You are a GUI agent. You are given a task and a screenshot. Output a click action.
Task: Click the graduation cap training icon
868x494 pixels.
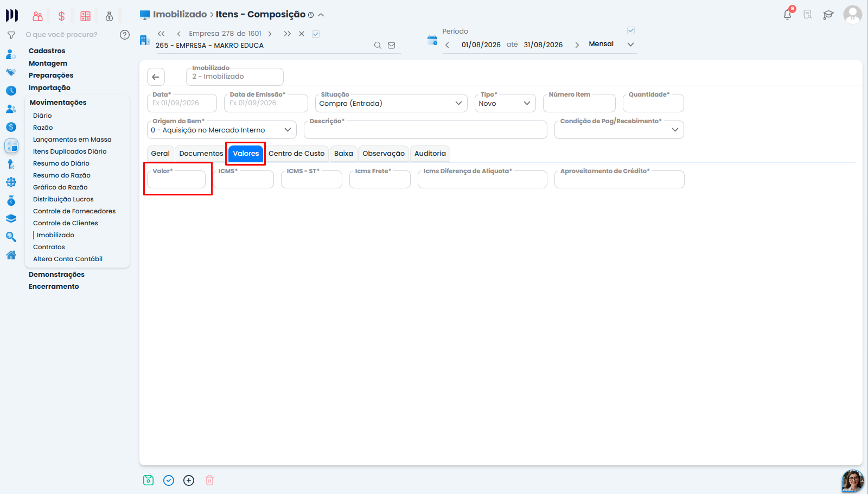pyautogui.click(x=828, y=15)
